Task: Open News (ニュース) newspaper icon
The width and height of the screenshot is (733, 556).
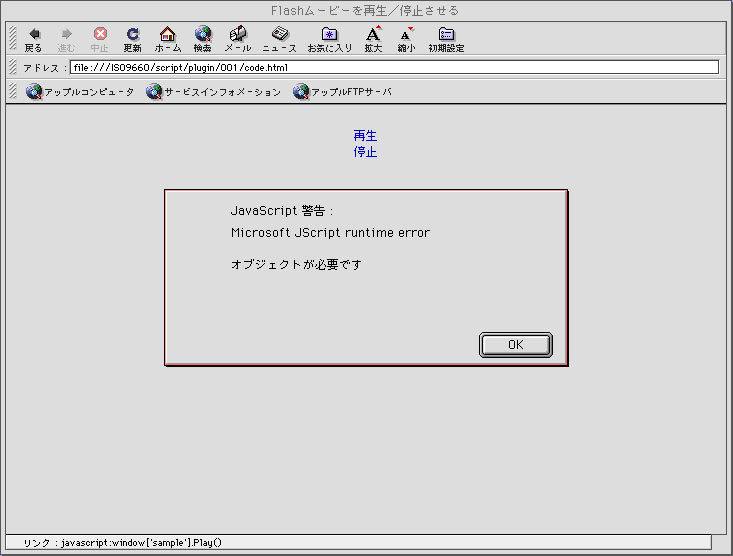Action: pyautogui.click(x=280, y=39)
